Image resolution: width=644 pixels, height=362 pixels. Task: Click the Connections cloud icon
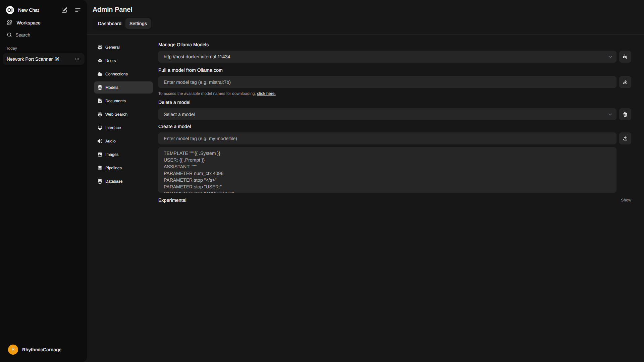100,74
